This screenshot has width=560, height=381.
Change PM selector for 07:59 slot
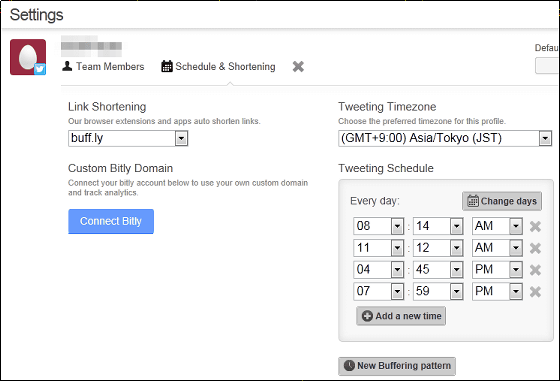tap(497, 291)
